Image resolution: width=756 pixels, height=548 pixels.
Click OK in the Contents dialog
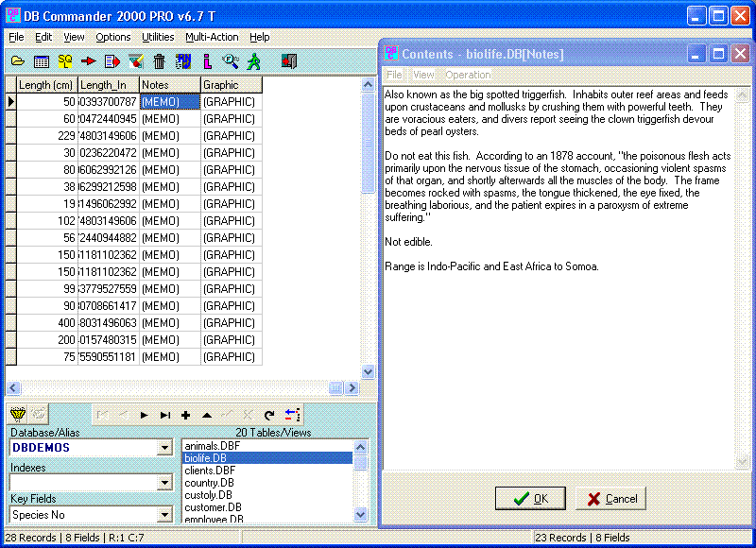pos(530,498)
